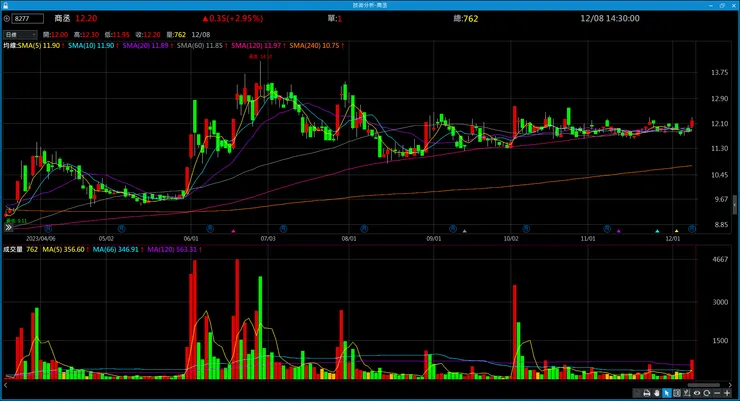Screen dimensions: 740x401
Task: Click the scrollbar left arrow
Action: coord(6,385)
